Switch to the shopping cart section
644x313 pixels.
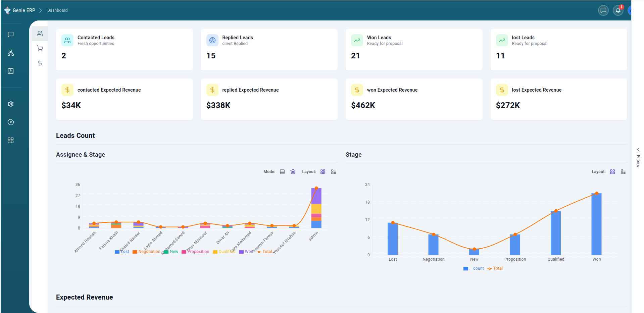(x=40, y=48)
